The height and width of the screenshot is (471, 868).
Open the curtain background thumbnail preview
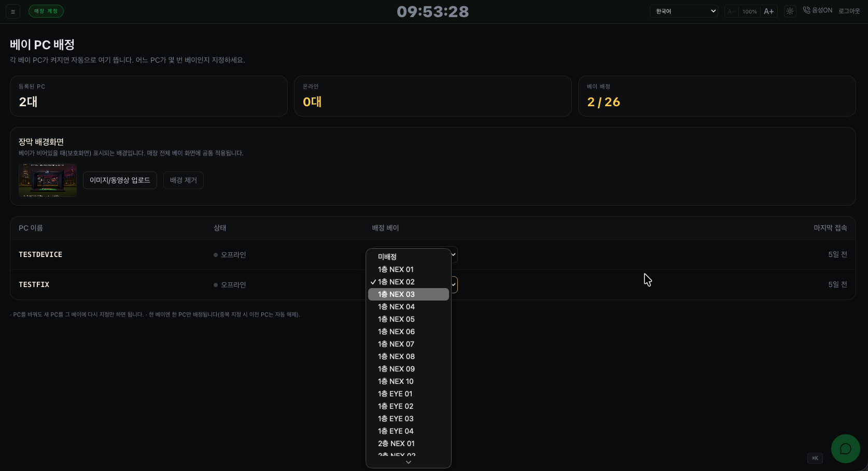click(x=48, y=180)
